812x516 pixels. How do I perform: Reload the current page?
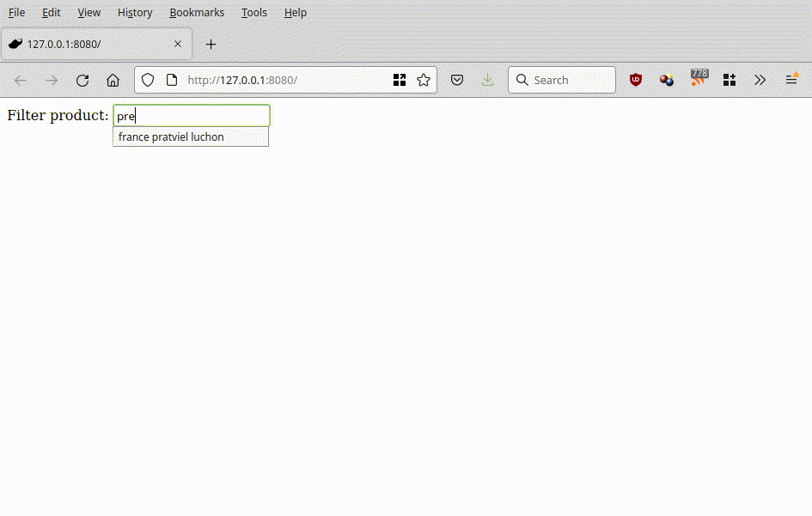pyautogui.click(x=82, y=80)
